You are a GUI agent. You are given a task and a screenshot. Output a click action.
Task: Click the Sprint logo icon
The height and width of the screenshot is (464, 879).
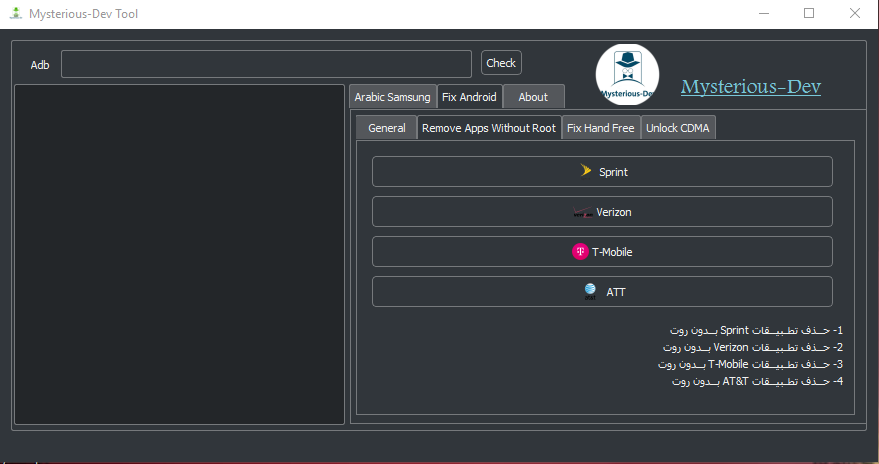click(586, 170)
